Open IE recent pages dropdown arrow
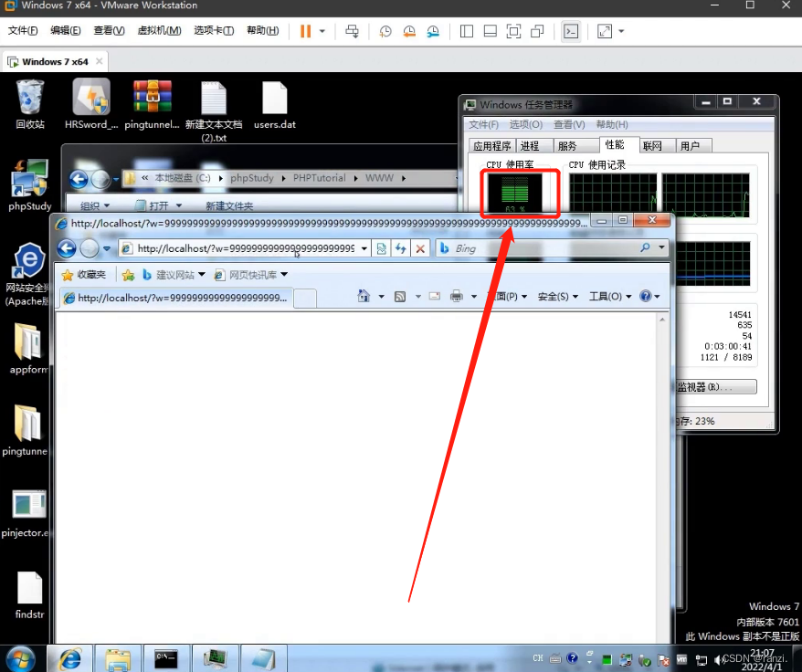This screenshot has height=672, width=802. (107, 248)
